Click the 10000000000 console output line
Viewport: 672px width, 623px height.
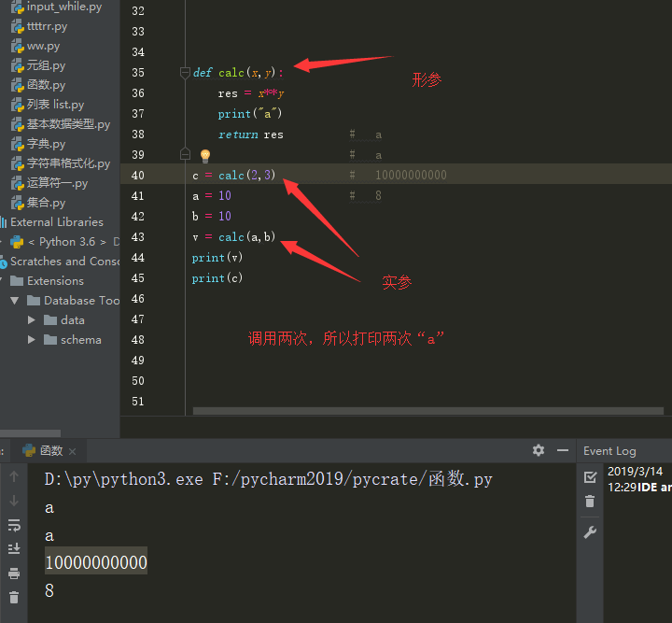point(96,562)
